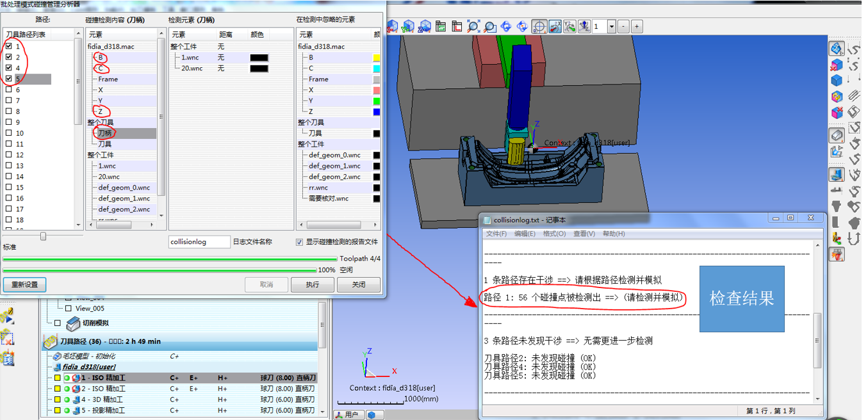
Task: Click the 标准 tolerance slider handle
Action: (43, 236)
